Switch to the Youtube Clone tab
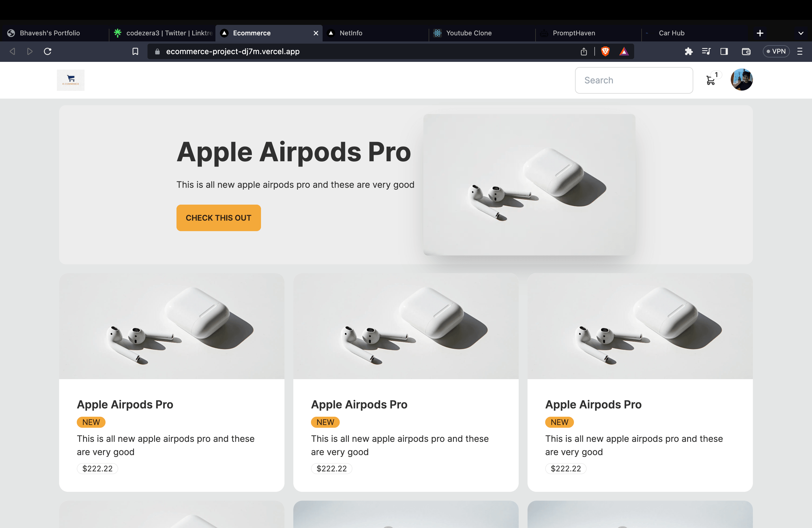 point(482,33)
